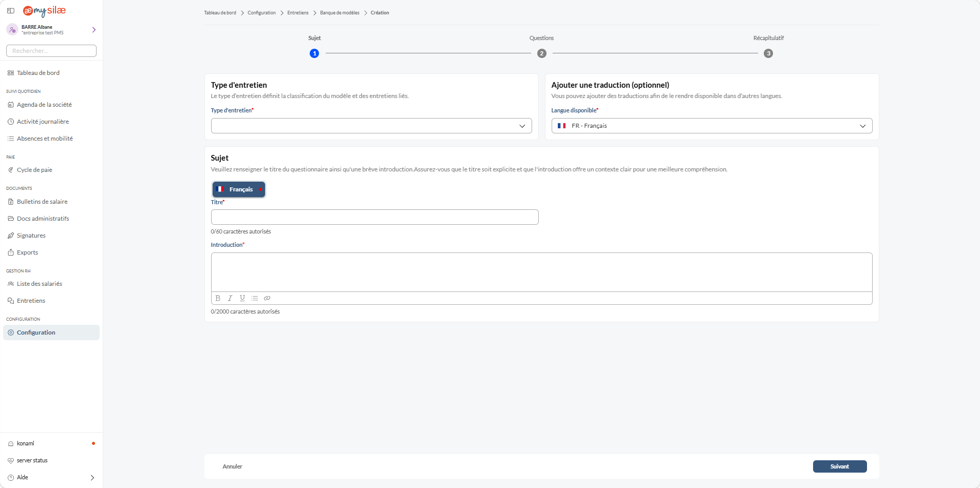980x488 pixels.
Task: Click the Cycle de paie euro icon
Action: click(x=11, y=170)
